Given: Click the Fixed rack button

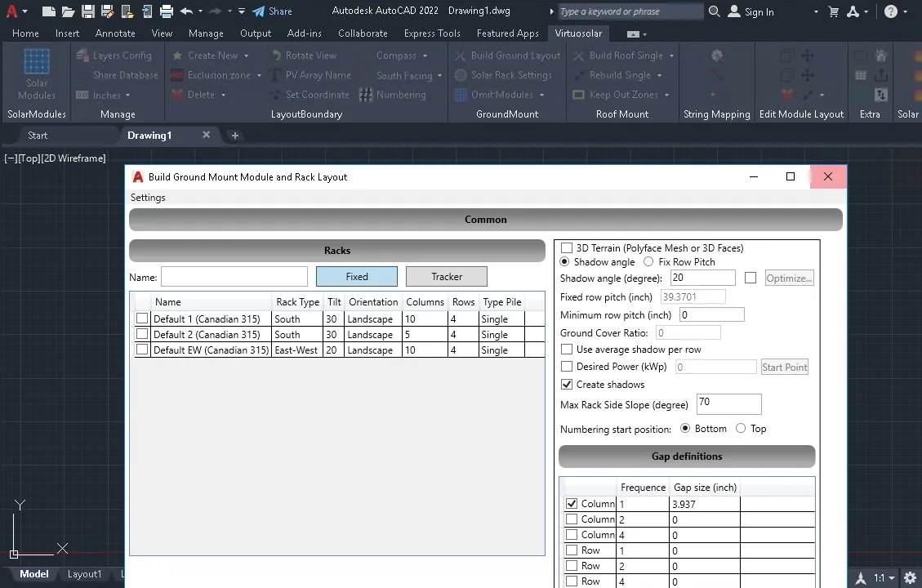Looking at the screenshot, I should (x=357, y=276).
